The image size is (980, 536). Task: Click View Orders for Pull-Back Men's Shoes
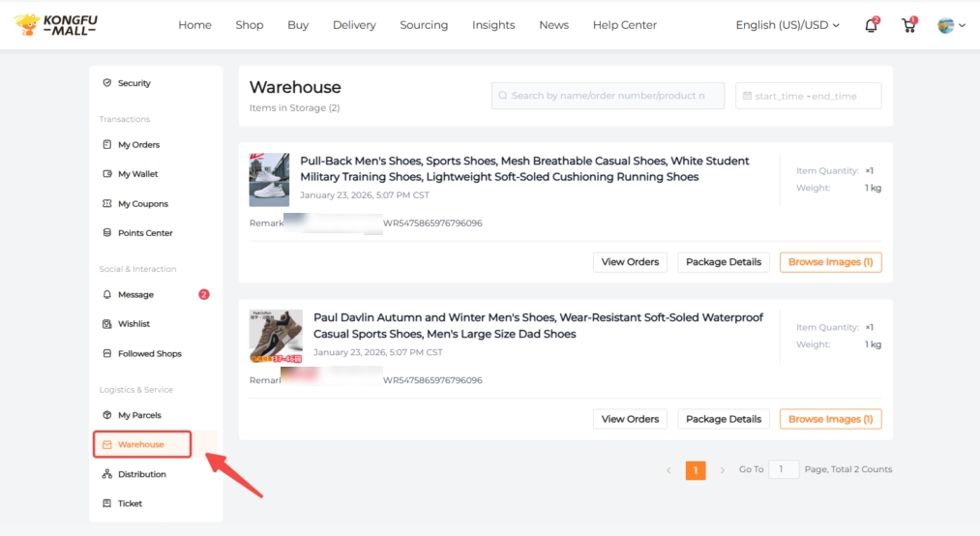(x=630, y=262)
